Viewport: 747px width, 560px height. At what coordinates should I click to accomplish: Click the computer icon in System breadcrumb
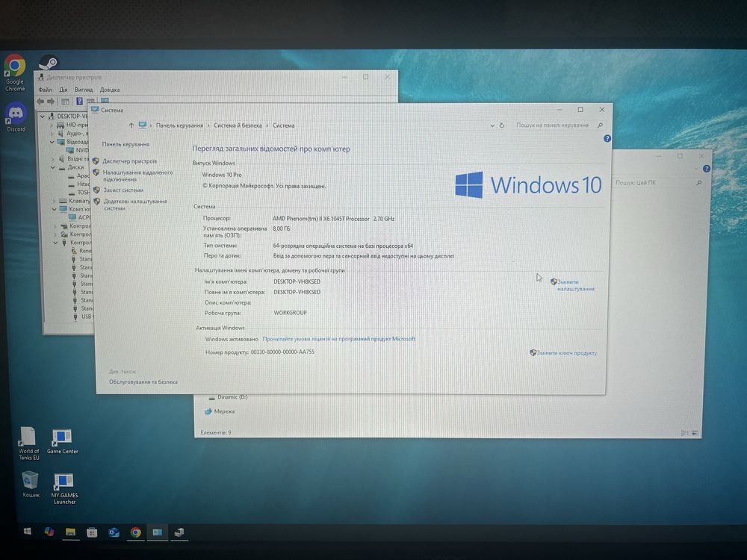[x=143, y=125]
